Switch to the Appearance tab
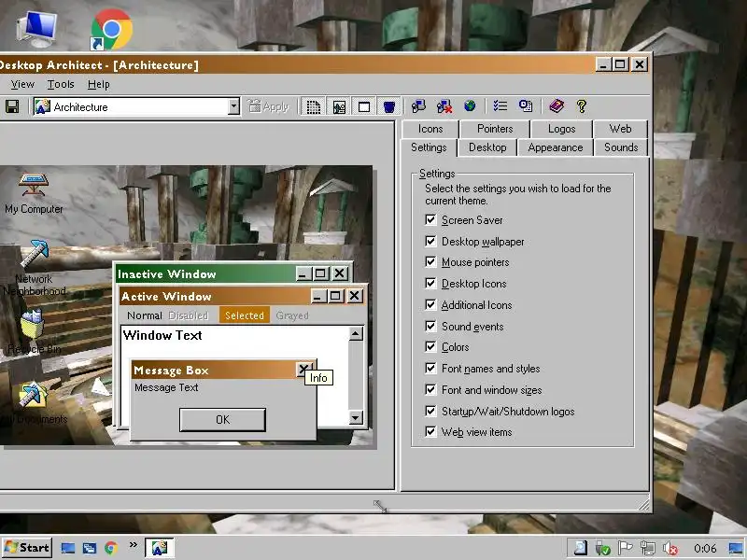The image size is (747, 560). point(556,147)
